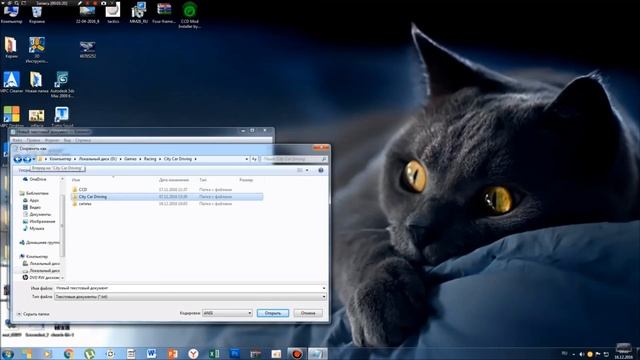
Task: Click the Back arrow in Save As dialog
Action: point(18,159)
